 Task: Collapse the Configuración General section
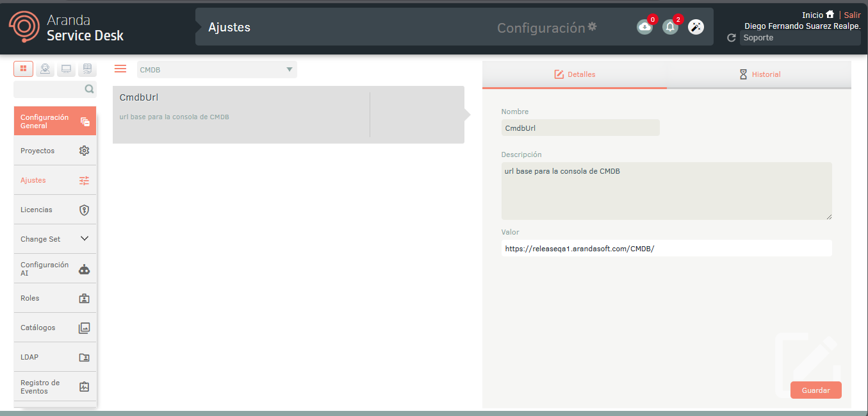55,121
